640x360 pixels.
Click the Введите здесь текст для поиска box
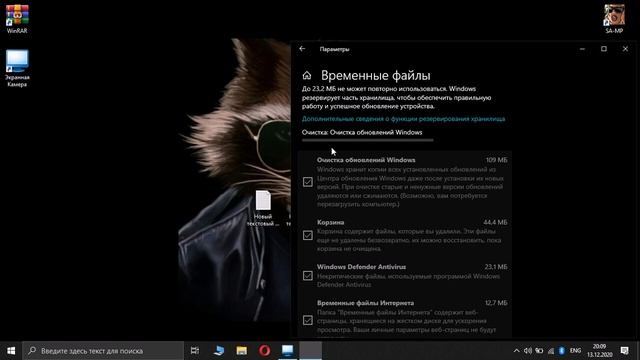103,351
